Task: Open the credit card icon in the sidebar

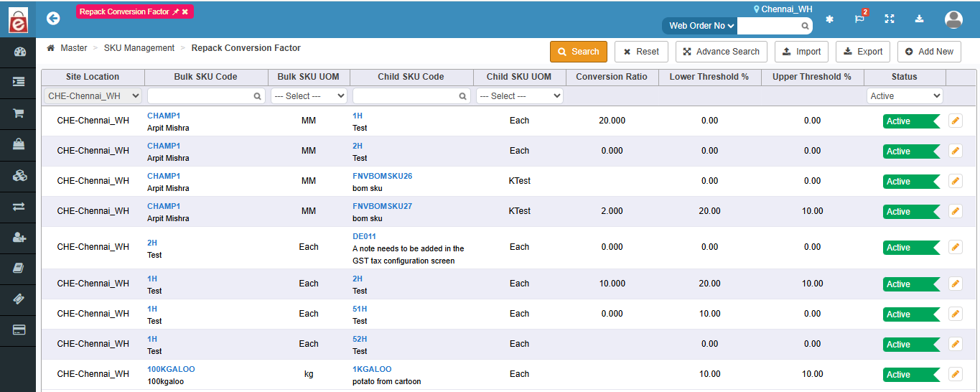Action: 19,330
